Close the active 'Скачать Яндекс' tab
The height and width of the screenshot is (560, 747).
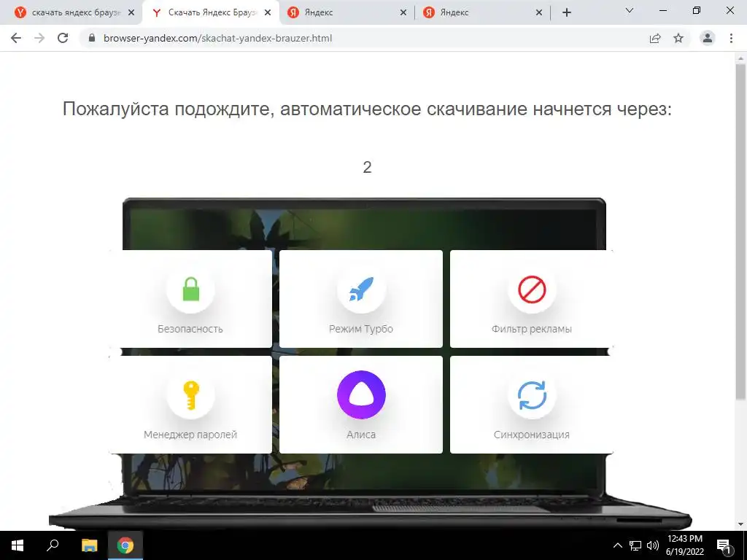(268, 13)
